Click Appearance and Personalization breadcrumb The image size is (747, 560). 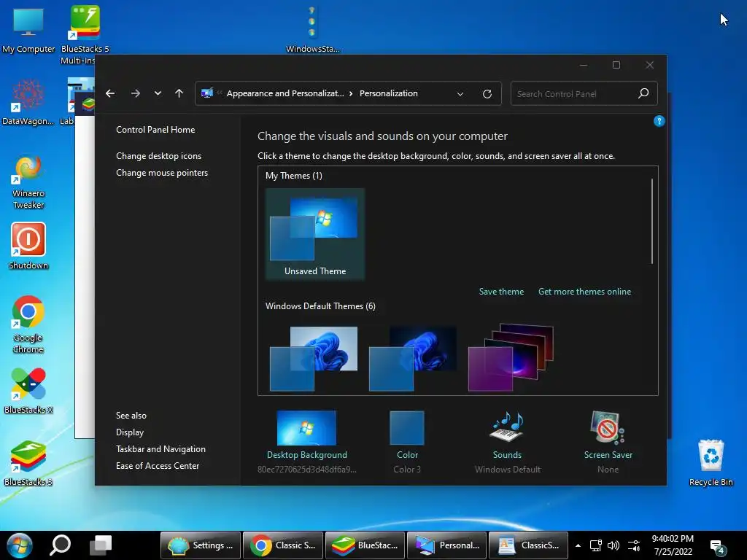(x=285, y=93)
